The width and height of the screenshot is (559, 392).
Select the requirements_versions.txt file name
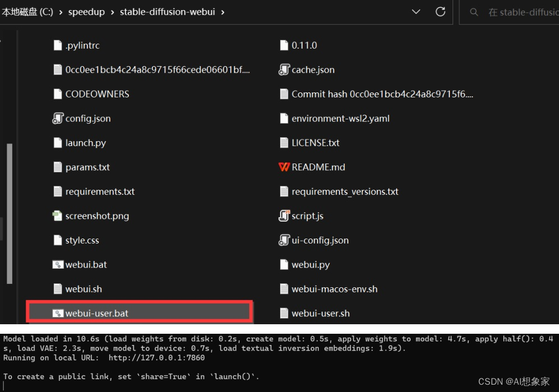click(x=345, y=192)
